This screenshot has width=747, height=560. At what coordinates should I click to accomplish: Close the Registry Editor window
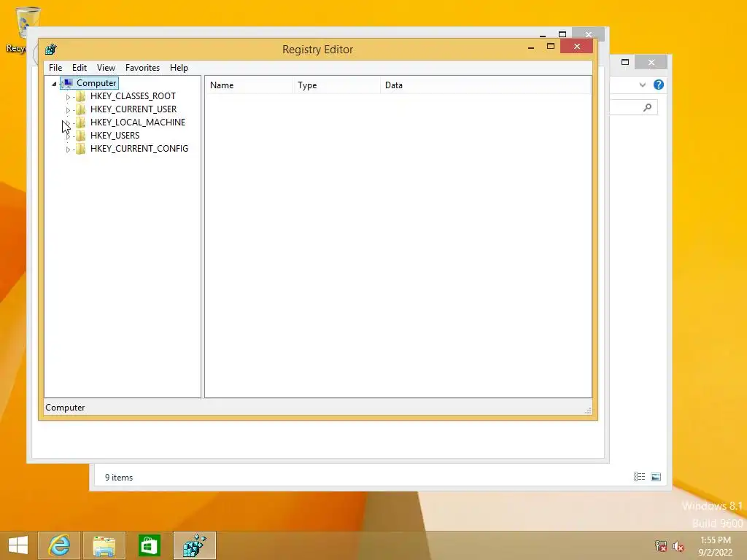[x=577, y=46]
